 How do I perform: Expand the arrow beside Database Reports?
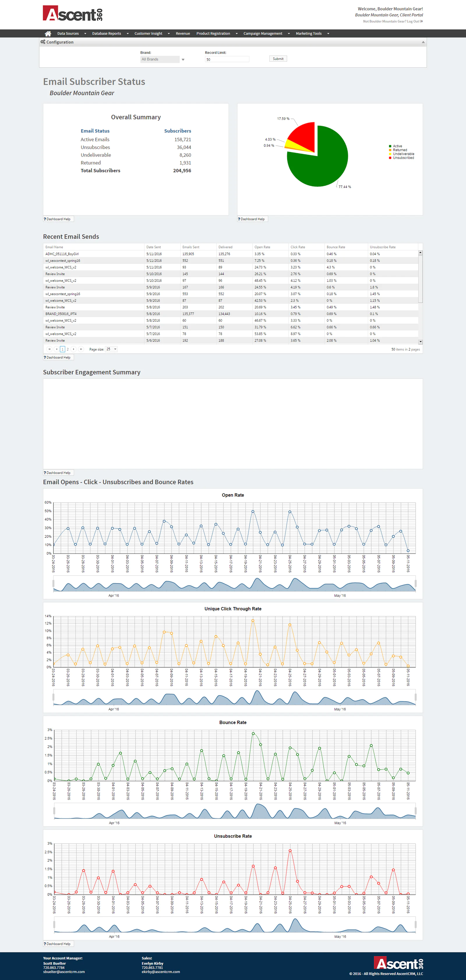tap(128, 33)
